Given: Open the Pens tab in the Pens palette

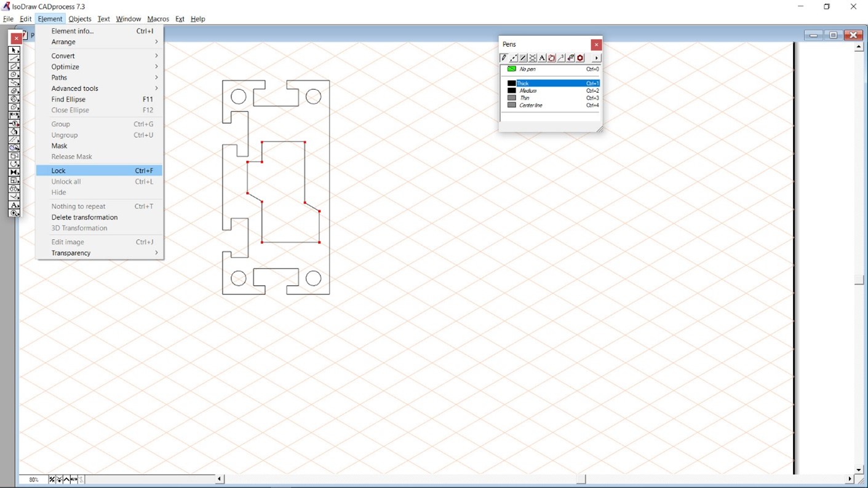Looking at the screenshot, I should coord(504,58).
